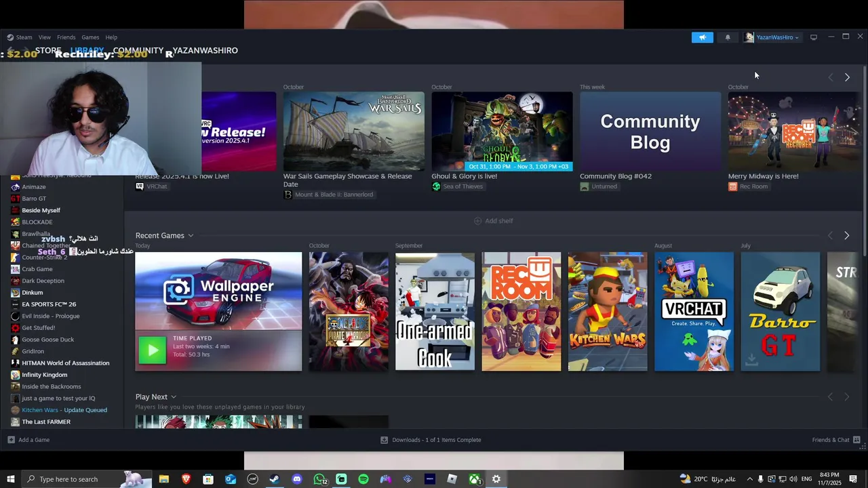This screenshot has height=488, width=868.
Task: Open the Rec Room game cover
Action: click(x=521, y=312)
